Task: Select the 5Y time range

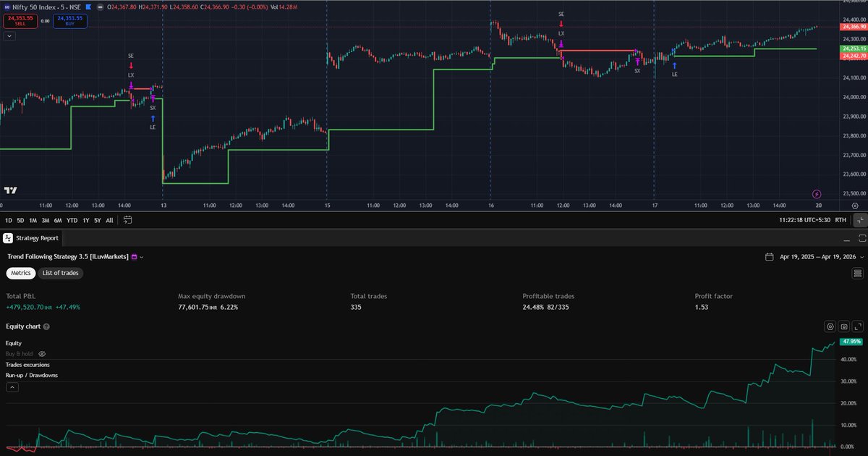Action: pyautogui.click(x=98, y=220)
